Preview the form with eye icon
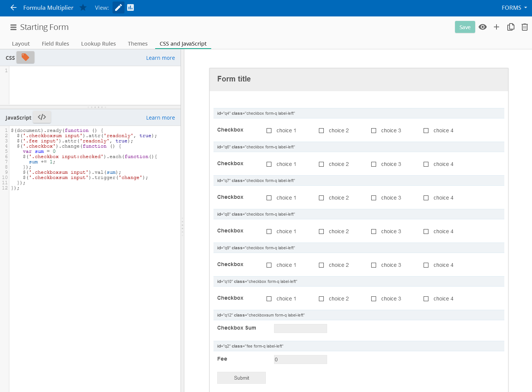532x392 pixels. tap(483, 27)
